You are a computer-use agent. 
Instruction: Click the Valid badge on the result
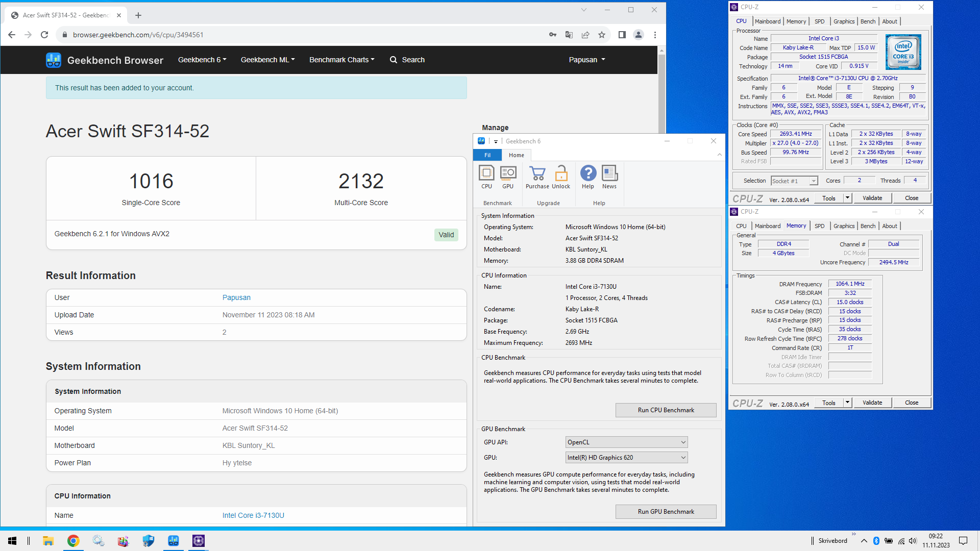[446, 235]
